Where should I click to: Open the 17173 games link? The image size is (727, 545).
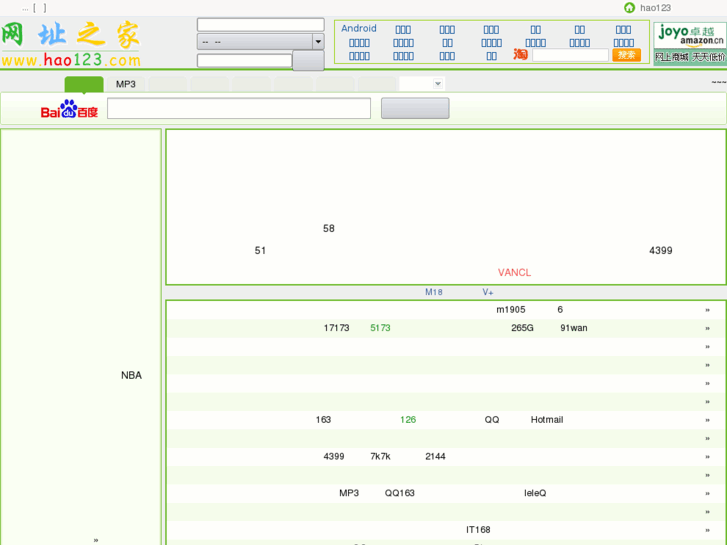click(337, 328)
